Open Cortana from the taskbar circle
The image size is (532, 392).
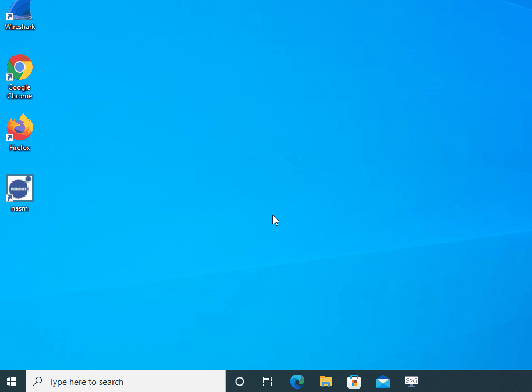tap(239, 382)
